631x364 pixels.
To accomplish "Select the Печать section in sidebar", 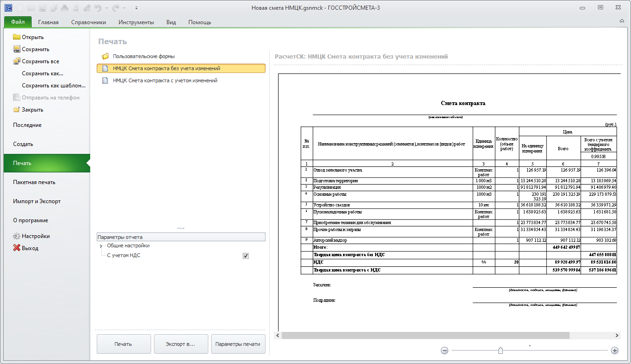I will pos(46,163).
